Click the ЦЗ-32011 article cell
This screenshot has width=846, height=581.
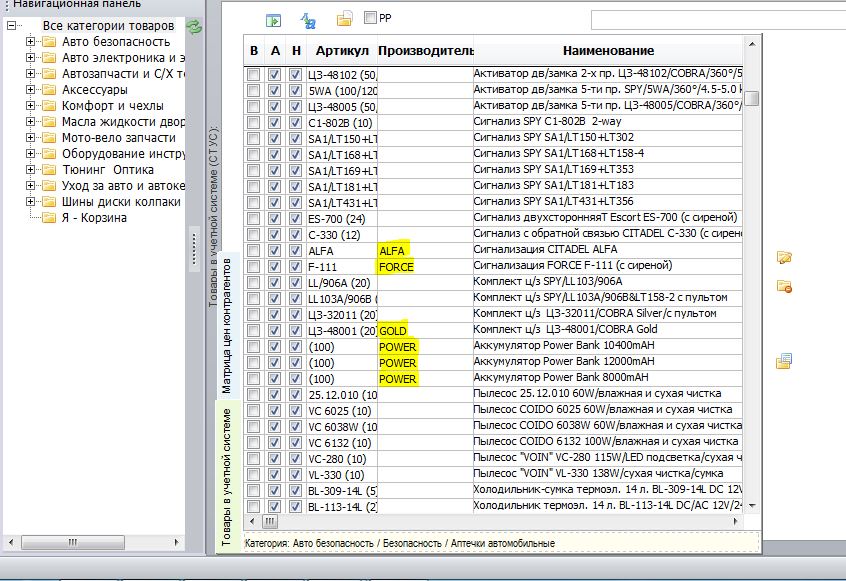(342, 315)
